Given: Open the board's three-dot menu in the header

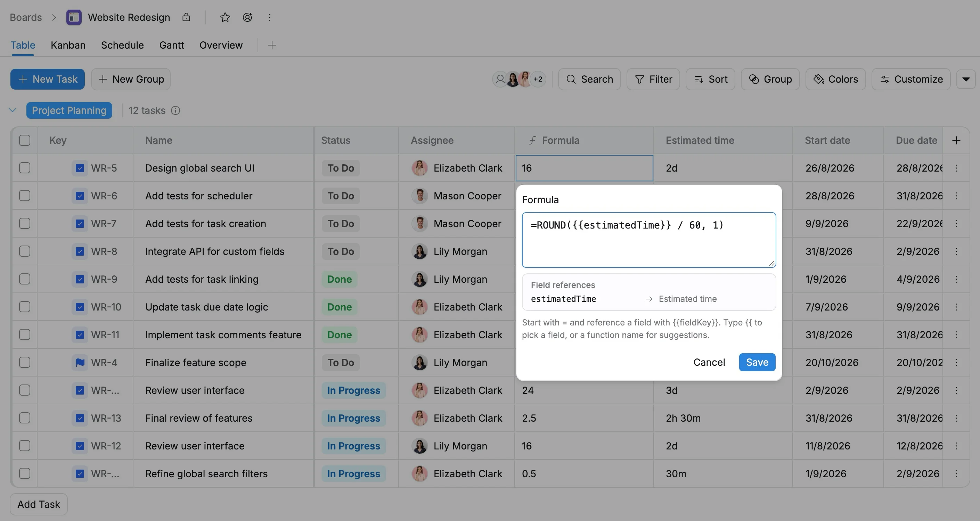Looking at the screenshot, I should [269, 17].
